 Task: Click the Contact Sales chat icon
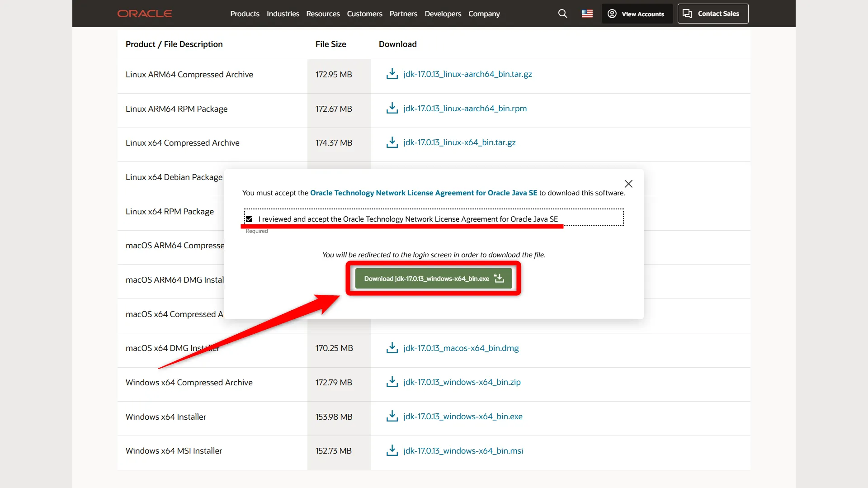687,14
